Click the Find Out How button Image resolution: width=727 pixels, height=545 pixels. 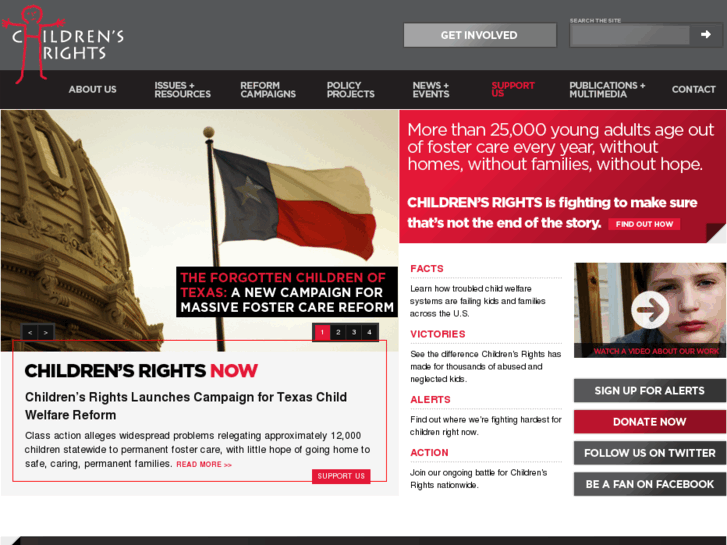click(644, 224)
